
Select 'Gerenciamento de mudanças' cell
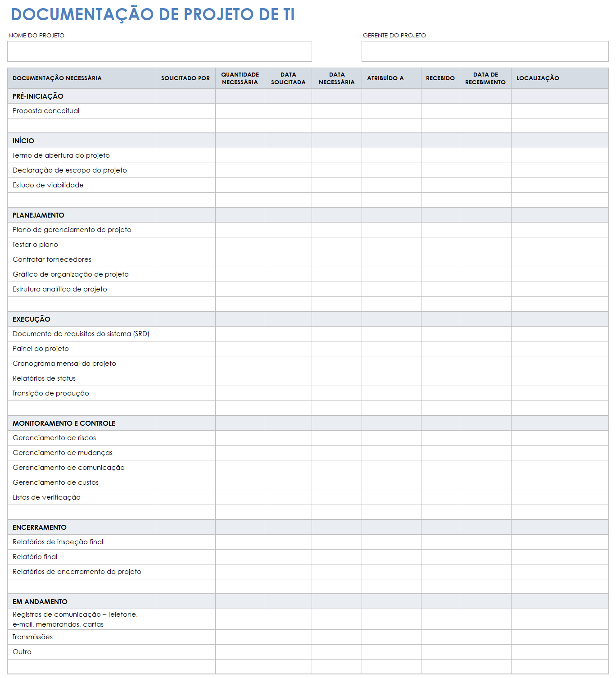pos(82,453)
